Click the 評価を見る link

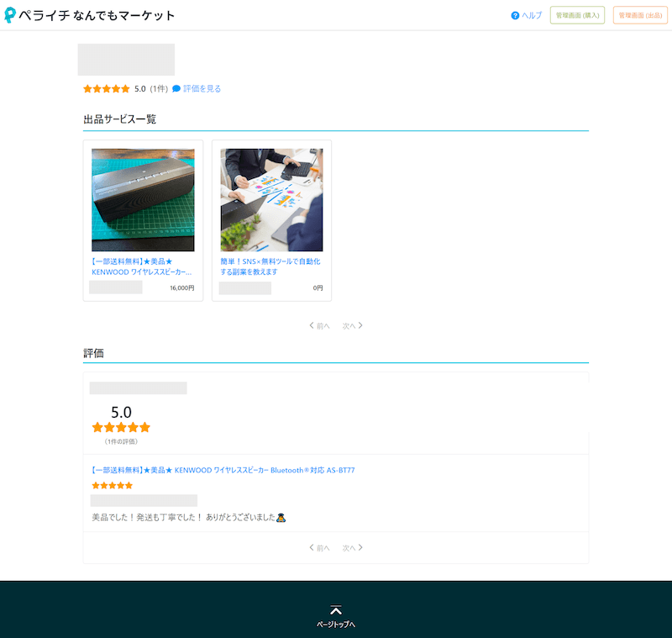pos(202,88)
